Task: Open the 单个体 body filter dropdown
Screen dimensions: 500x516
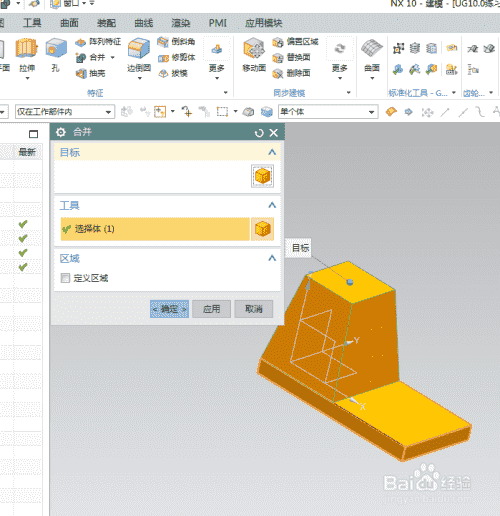Action: pyautogui.click(x=328, y=112)
